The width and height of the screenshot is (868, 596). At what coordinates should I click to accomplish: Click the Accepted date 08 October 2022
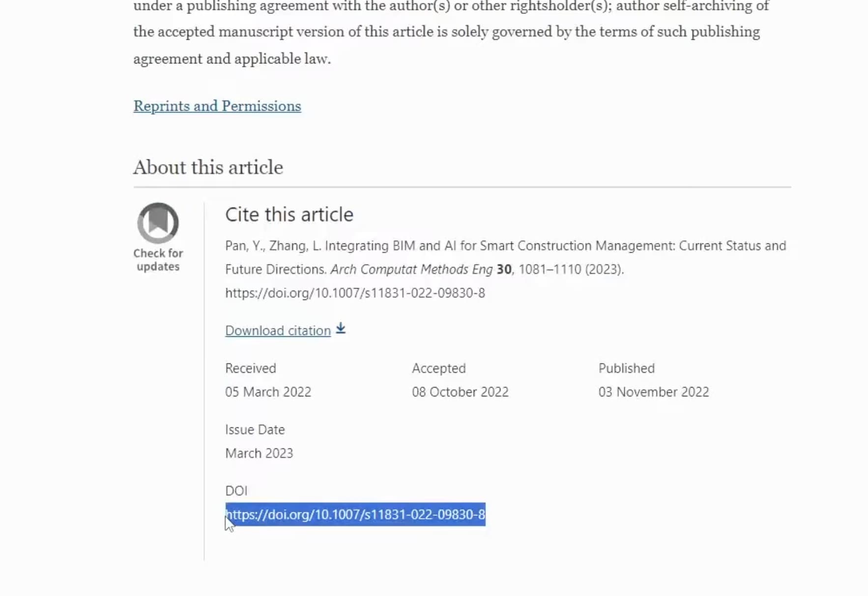click(x=460, y=392)
